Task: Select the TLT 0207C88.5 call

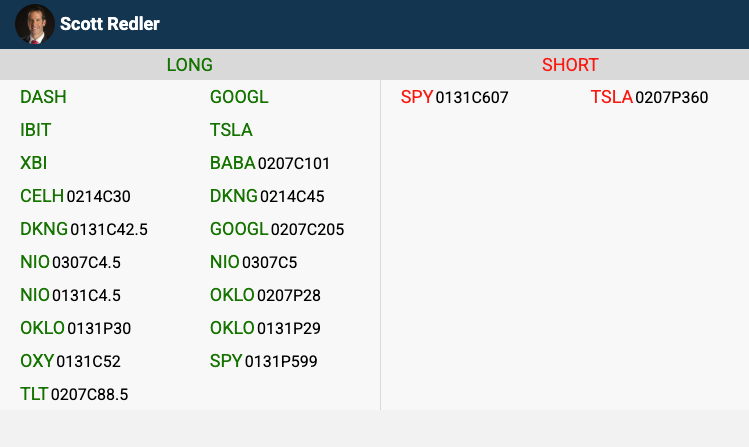Action: 74,394
